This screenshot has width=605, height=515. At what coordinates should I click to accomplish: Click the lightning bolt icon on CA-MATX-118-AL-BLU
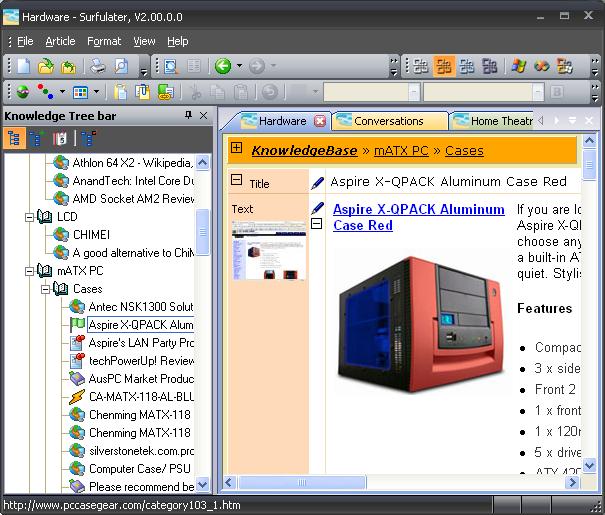[x=77, y=397]
